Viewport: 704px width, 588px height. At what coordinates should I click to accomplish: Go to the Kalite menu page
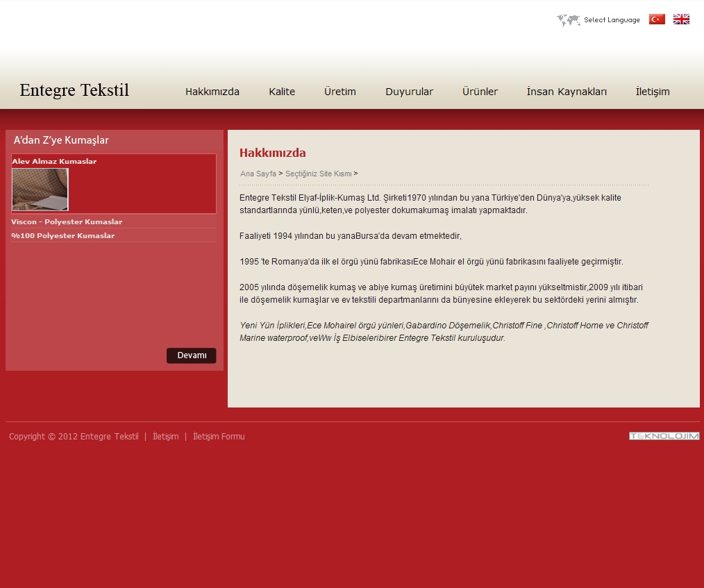pyautogui.click(x=282, y=92)
